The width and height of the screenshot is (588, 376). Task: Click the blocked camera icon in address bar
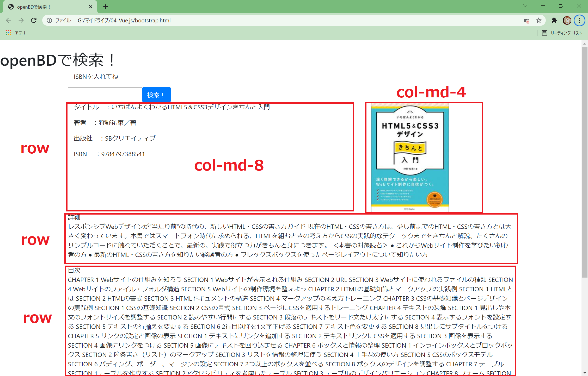[x=527, y=21]
